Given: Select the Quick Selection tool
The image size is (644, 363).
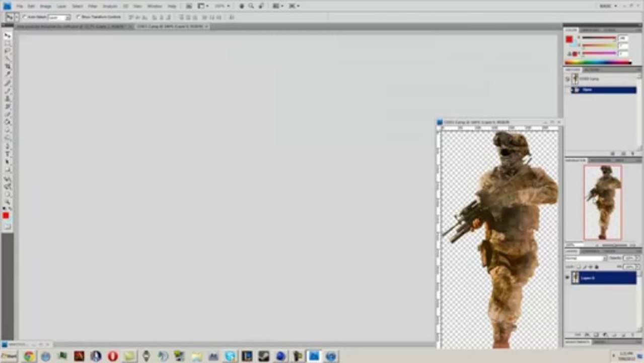Looking at the screenshot, I should coord(8,58).
